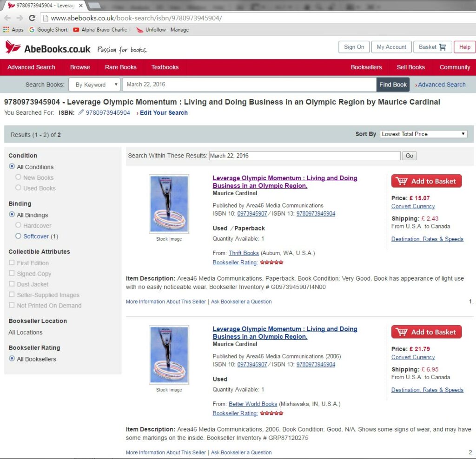Click the AbeBooks.co.uk logo
The height and width of the screenshot is (459, 476).
(48, 48)
